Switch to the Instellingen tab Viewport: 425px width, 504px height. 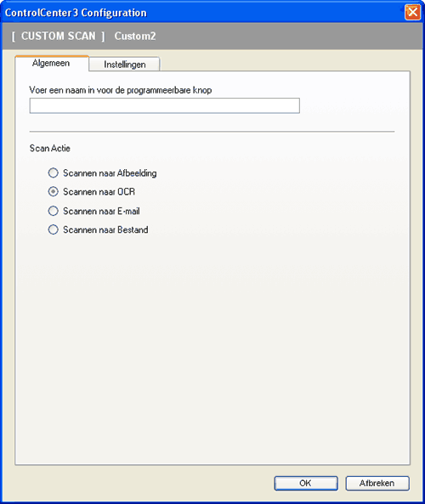point(124,65)
